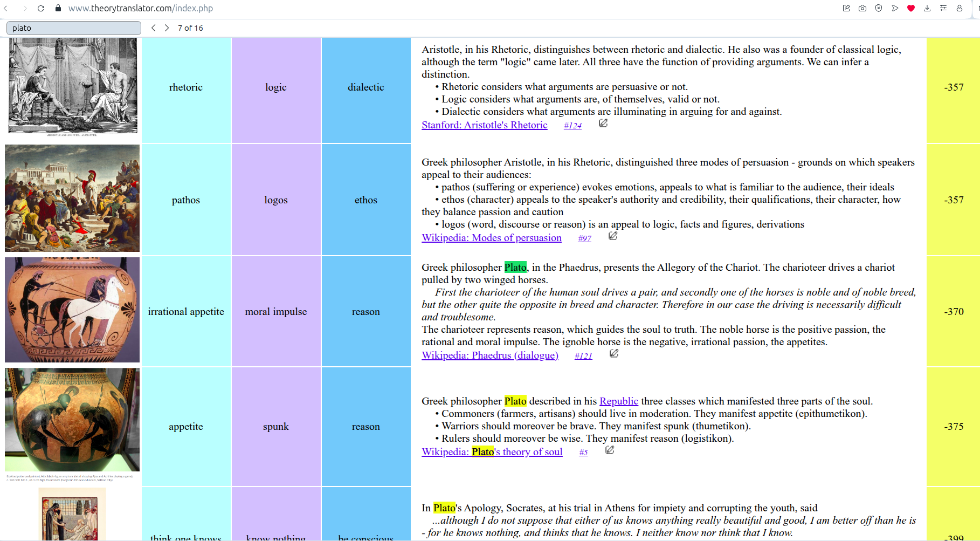Click the pinboard edit icon in toolbar
The image size is (980, 541).
(x=846, y=8)
